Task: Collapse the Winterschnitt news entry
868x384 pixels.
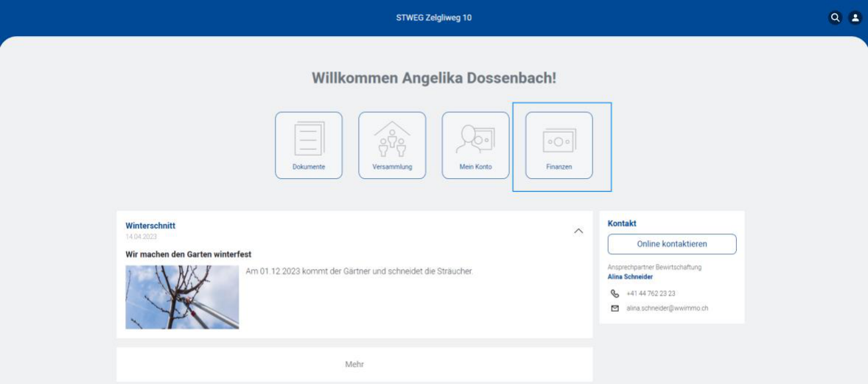Action: pyautogui.click(x=578, y=231)
